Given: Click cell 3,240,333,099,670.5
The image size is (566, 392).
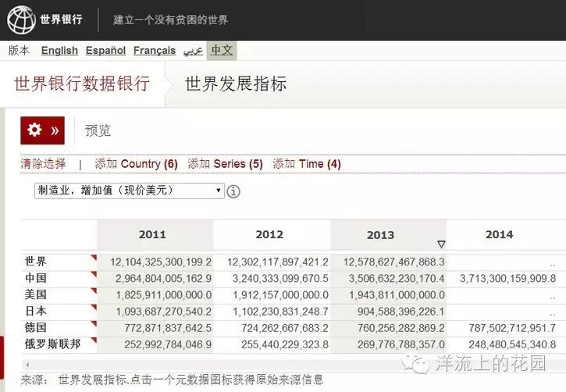Looking at the screenshot, I should 280,279.
